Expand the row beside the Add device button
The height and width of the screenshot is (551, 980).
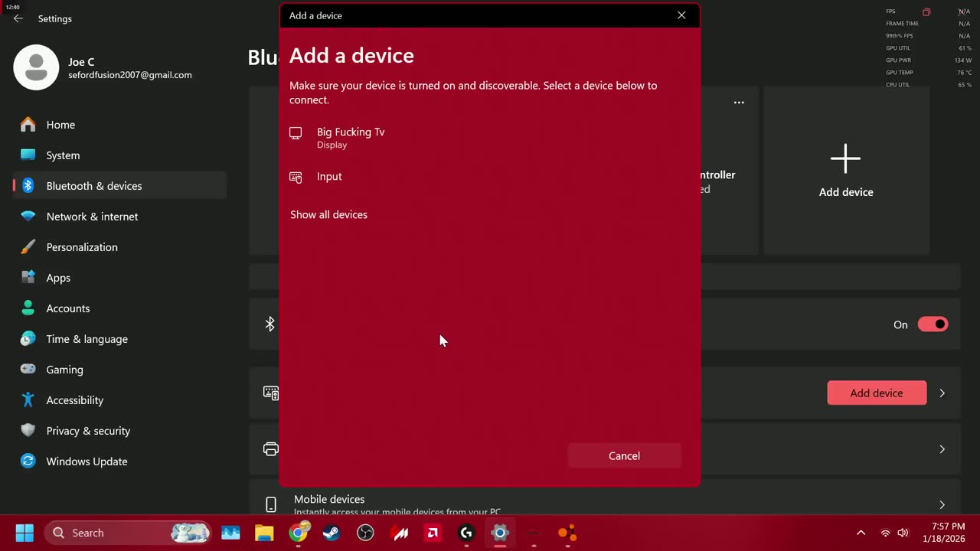click(942, 393)
